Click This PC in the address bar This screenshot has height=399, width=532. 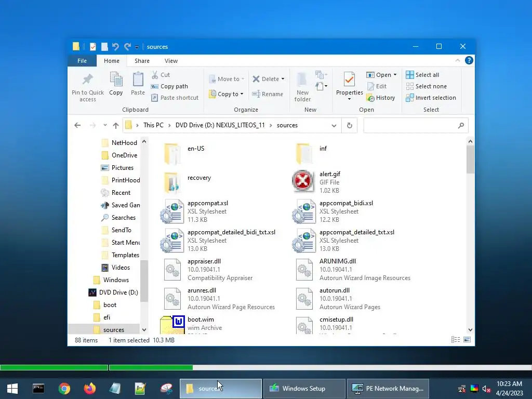point(153,125)
